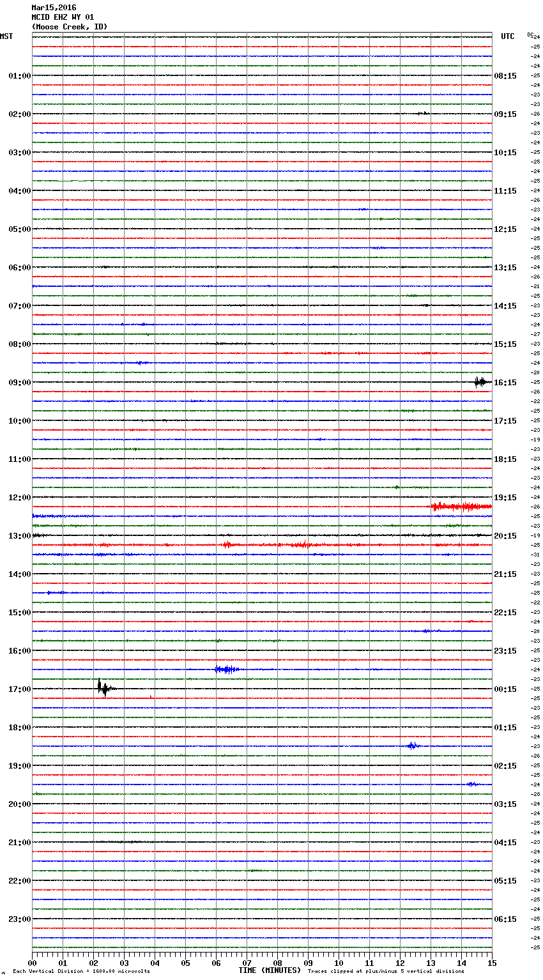This screenshot has width=543, height=980.
Task: Click the blue seismic event on 18:30 trace
Action: (413, 746)
